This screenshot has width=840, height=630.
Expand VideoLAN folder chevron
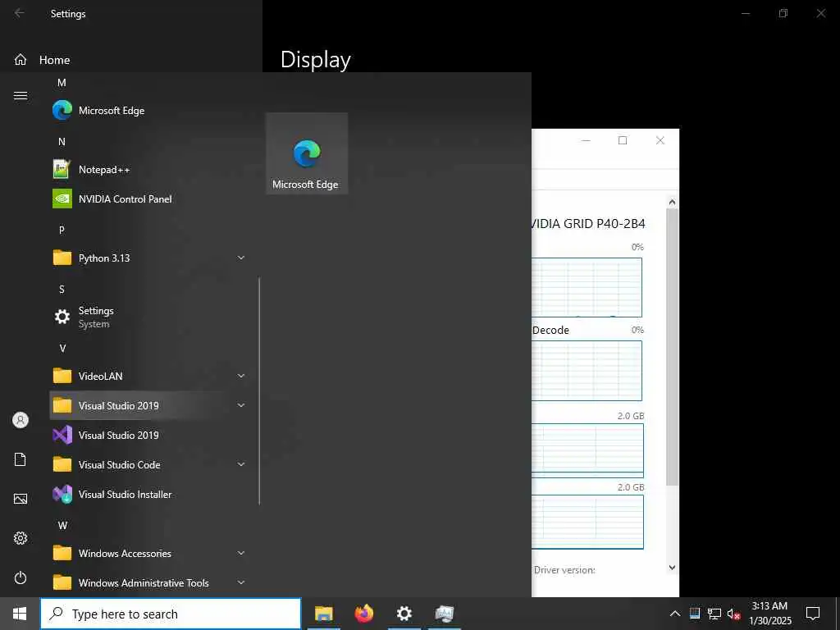[241, 376]
